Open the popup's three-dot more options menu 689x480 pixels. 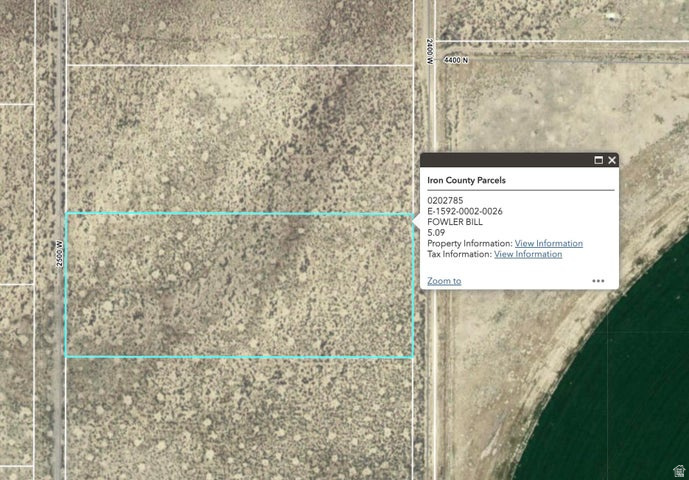pos(598,281)
